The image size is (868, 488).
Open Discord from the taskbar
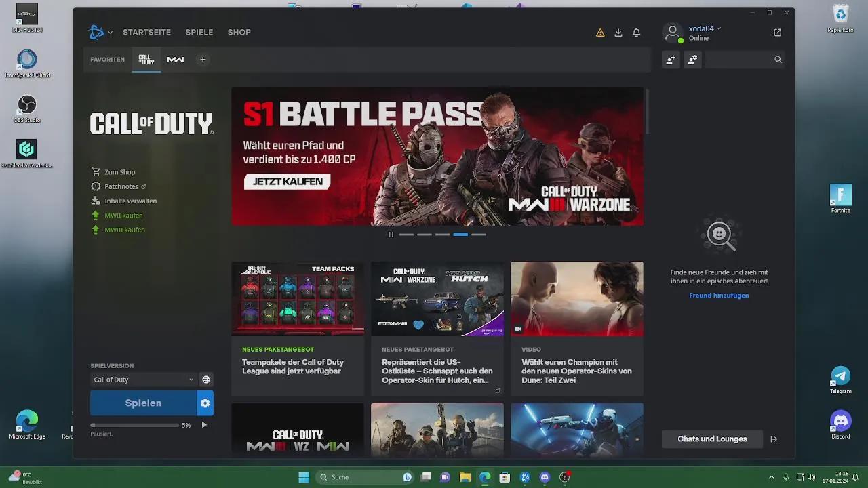point(545,477)
